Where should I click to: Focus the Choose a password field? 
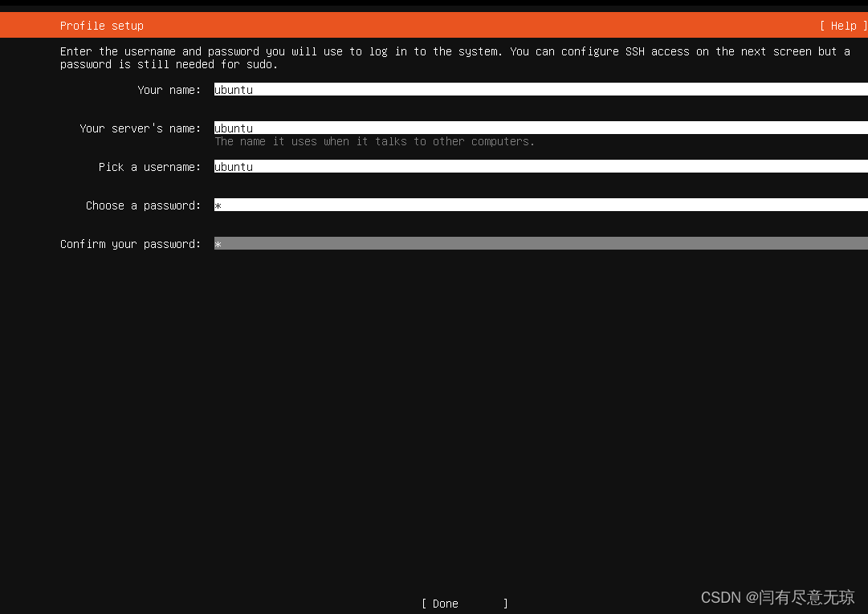(x=541, y=205)
